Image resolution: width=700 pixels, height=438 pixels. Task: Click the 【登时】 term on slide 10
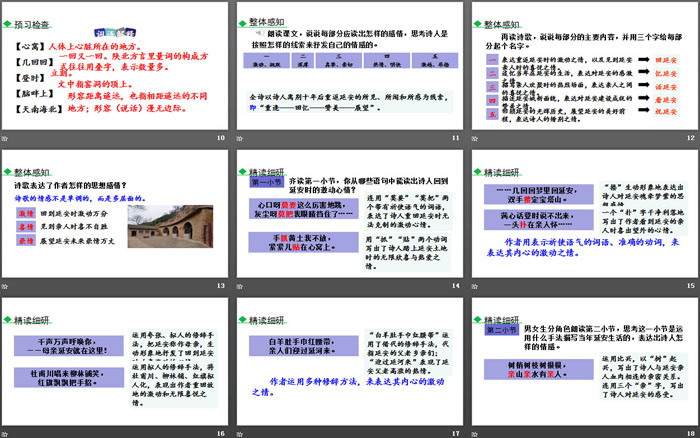click(x=30, y=78)
